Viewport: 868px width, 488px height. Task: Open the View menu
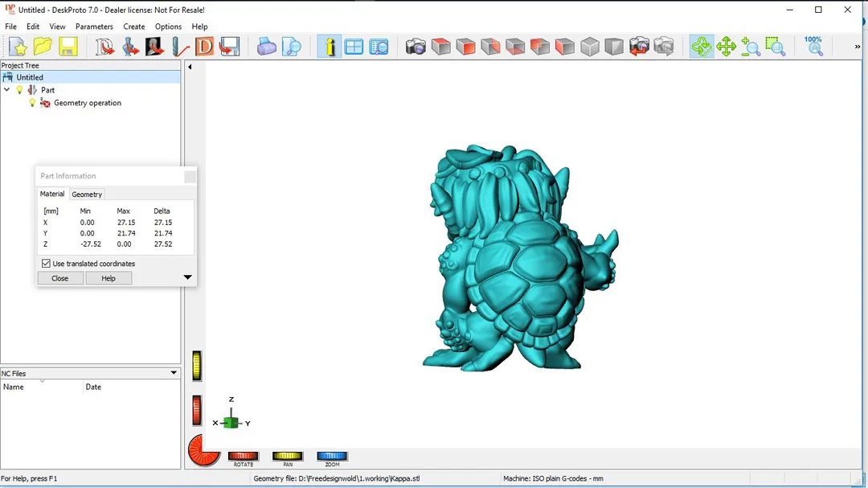[x=57, y=27]
